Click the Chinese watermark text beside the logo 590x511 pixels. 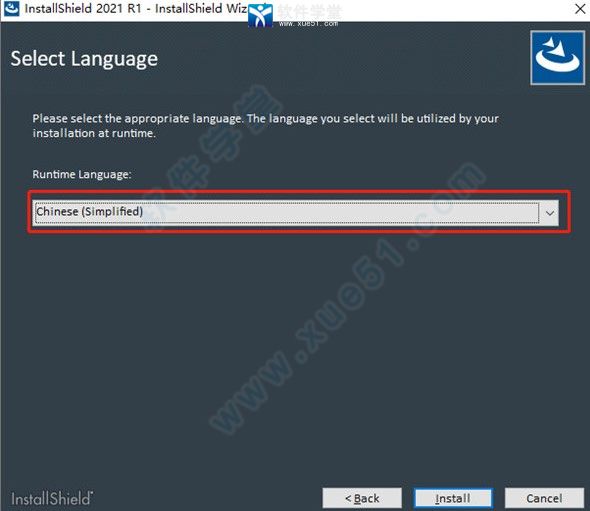pyautogui.click(x=310, y=11)
